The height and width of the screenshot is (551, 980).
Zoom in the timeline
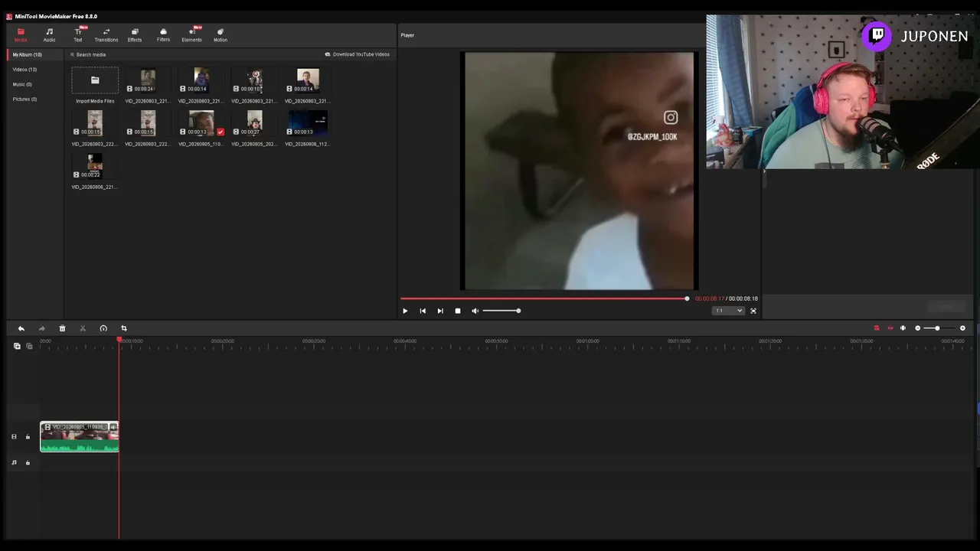pyautogui.click(x=962, y=328)
